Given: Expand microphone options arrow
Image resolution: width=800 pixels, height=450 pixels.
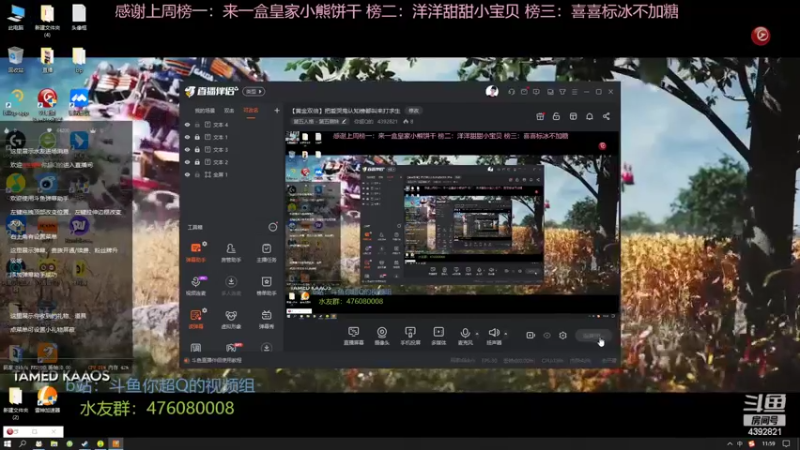Looking at the screenshot, I should (477, 334).
